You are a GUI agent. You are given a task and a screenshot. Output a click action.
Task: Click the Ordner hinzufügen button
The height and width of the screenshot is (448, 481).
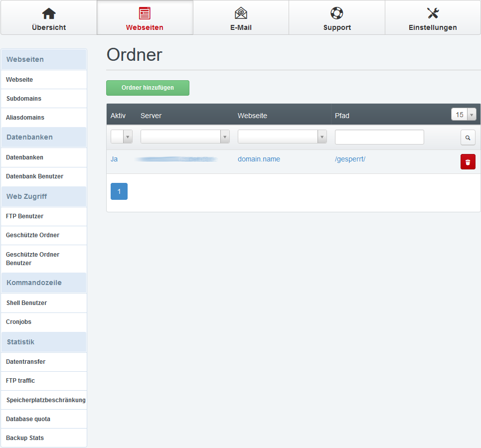pyautogui.click(x=148, y=88)
